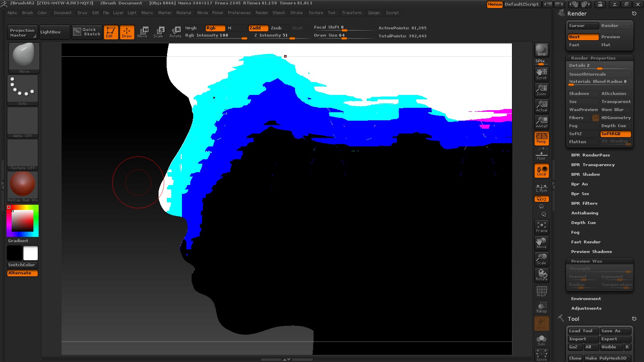
Task: Click the Zoom canvas icon
Action: point(541,90)
